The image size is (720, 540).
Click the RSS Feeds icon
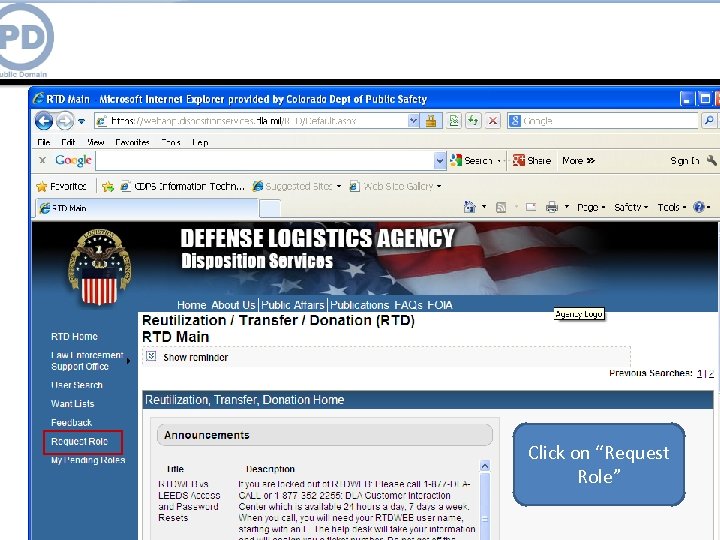click(501, 208)
